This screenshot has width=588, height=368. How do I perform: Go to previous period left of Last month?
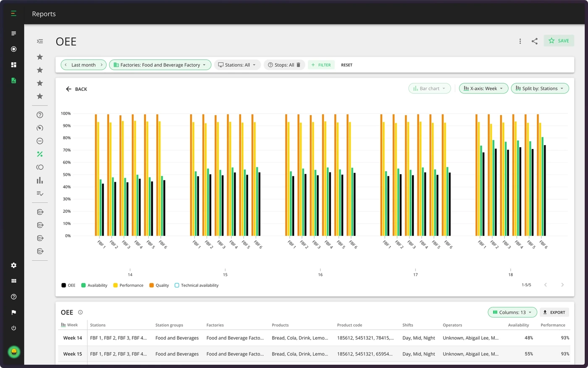(66, 65)
